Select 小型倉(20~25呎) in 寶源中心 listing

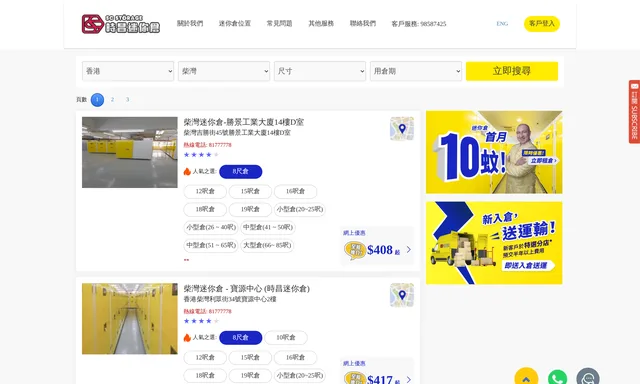point(300,375)
